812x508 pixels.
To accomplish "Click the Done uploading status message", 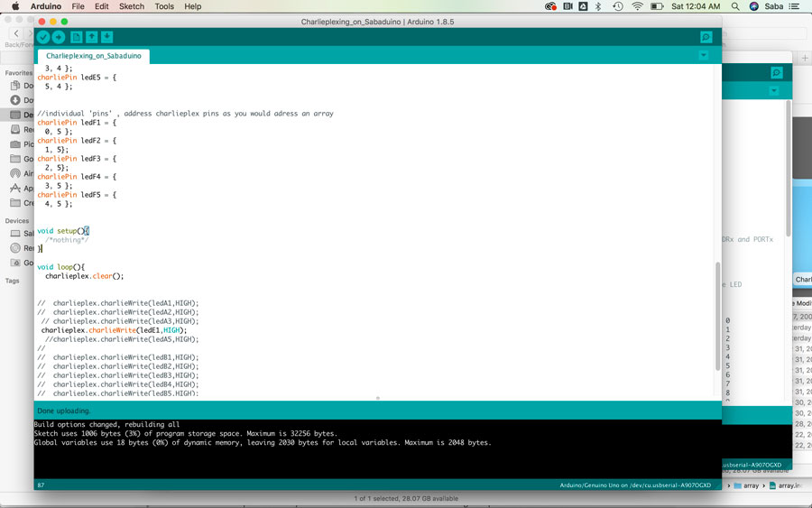I will [64, 411].
